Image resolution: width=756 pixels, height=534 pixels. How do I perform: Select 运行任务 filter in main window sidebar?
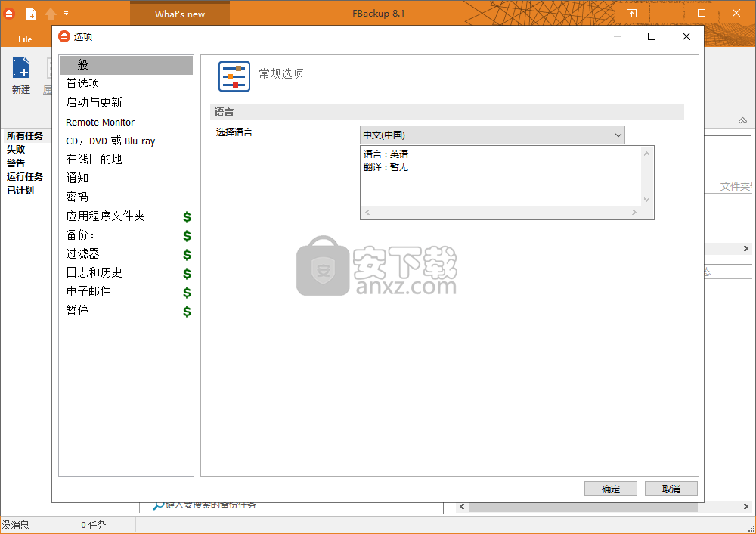pyautogui.click(x=25, y=176)
